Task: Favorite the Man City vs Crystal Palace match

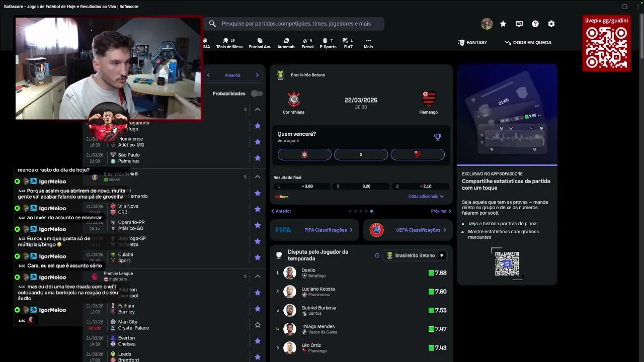Action: 258,325
